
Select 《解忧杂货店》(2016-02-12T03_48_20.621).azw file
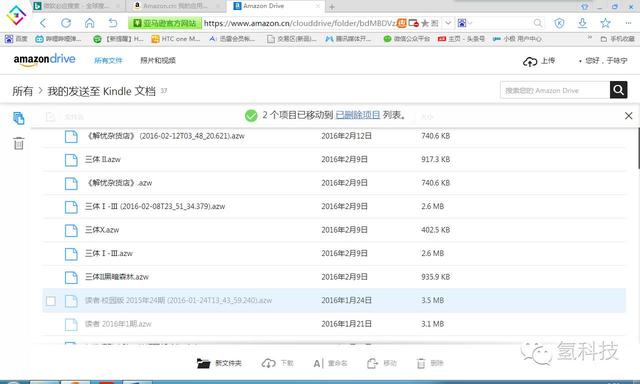[x=165, y=136]
